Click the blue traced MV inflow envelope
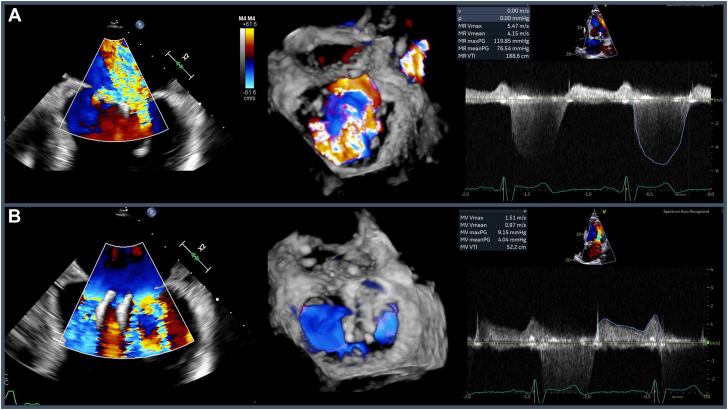Viewport: 728px width, 410px height. (x=629, y=329)
